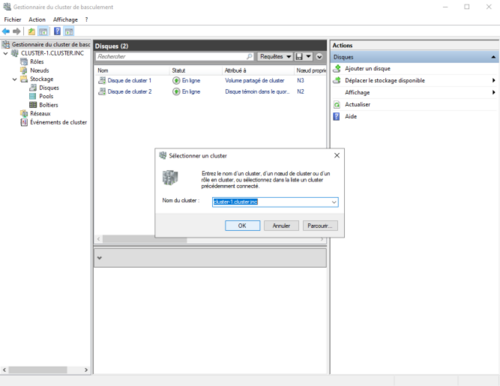Viewport: 500px width, 386px height.
Task: Open the Requêtes dropdown
Action: click(275, 57)
